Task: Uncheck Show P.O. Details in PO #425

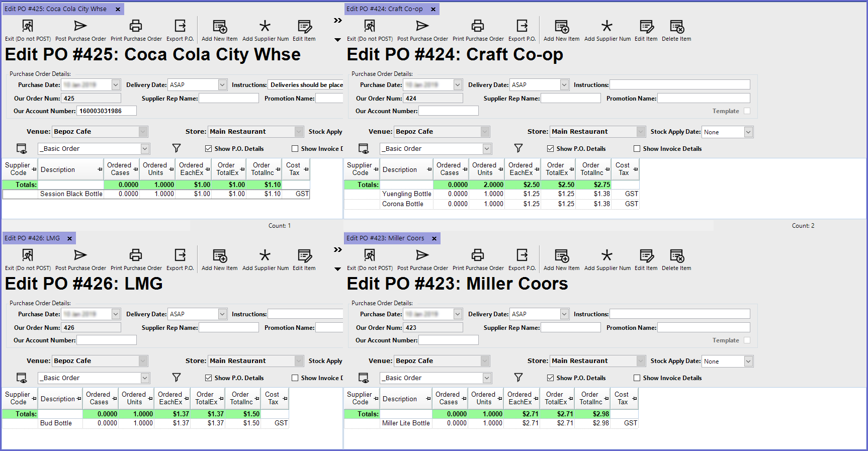Action: [x=208, y=149]
